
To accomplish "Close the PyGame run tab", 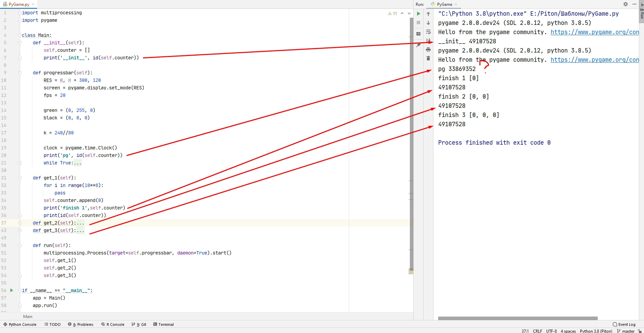I will tap(456, 4).
